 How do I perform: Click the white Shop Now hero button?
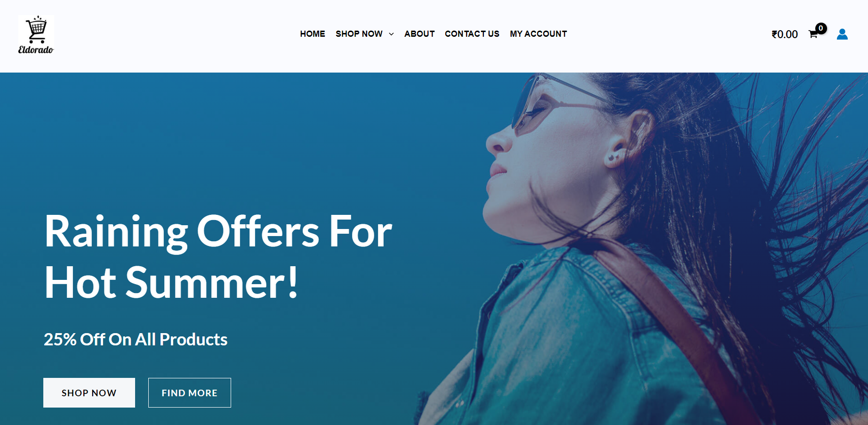[x=89, y=392]
